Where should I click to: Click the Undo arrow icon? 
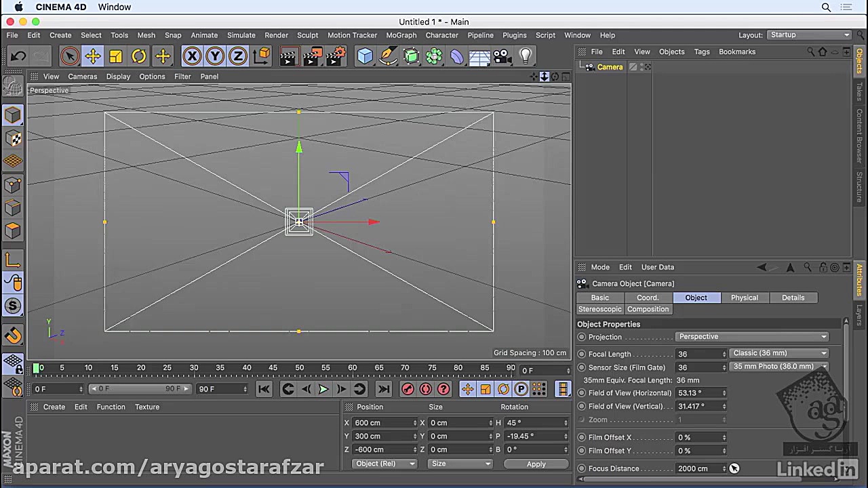pyautogui.click(x=18, y=56)
